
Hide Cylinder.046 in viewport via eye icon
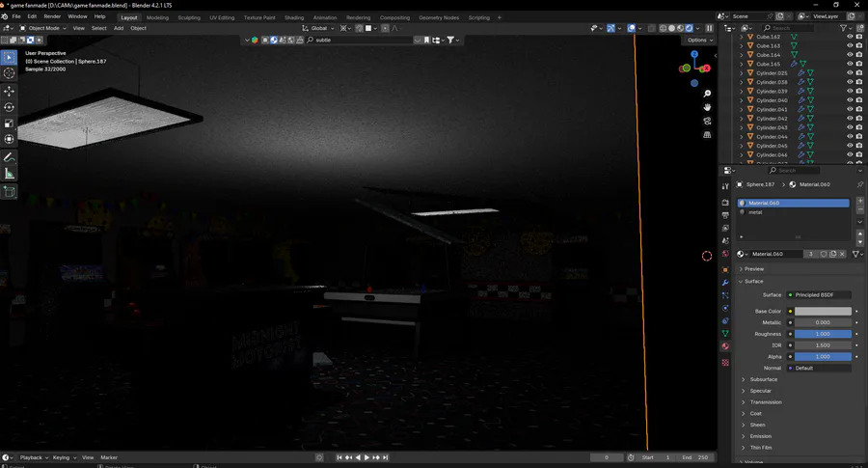point(850,154)
